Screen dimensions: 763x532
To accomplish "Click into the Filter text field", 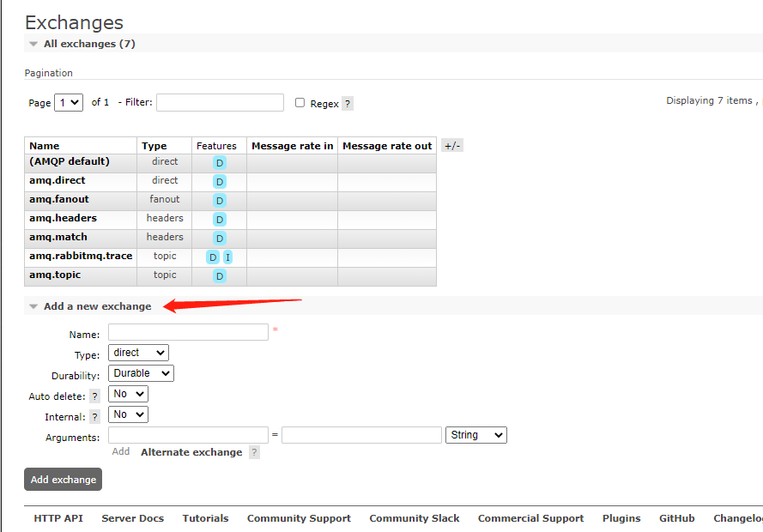I will [x=220, y=103].
